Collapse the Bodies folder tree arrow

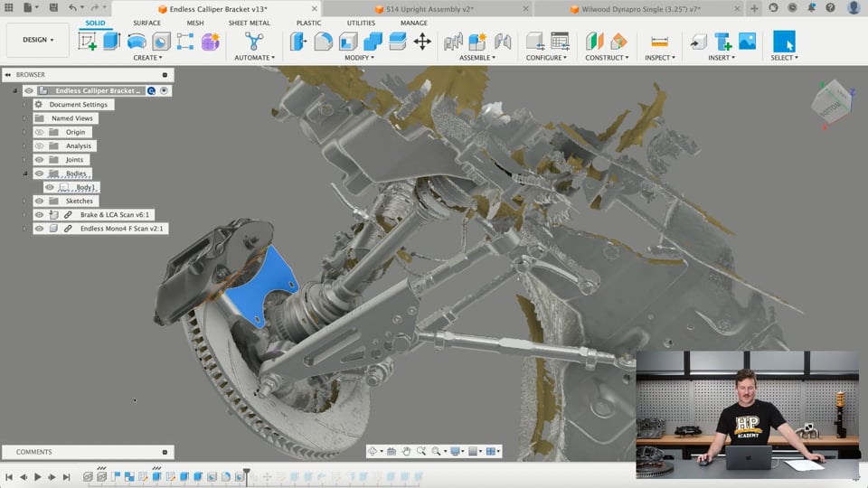[25, 174]
